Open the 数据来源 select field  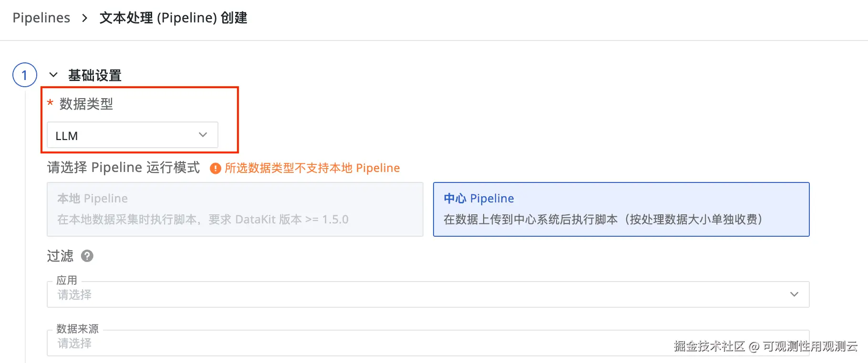click(420, 343)
